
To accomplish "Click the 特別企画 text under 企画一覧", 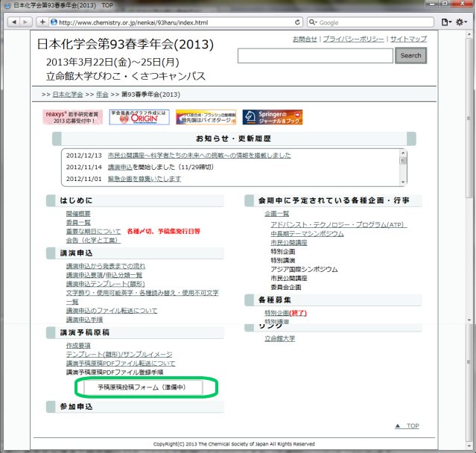I will pos(282,251).
